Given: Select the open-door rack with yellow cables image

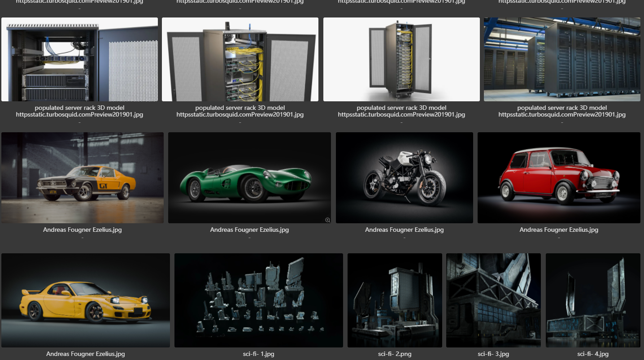Looking at the screenshot, I should click(240, 60).
